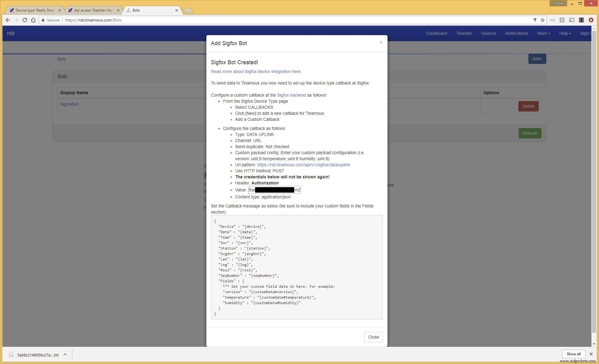Viewport: 599px width, 364px height.
Task: Click Show all downloads button
Action: [573, 354]
